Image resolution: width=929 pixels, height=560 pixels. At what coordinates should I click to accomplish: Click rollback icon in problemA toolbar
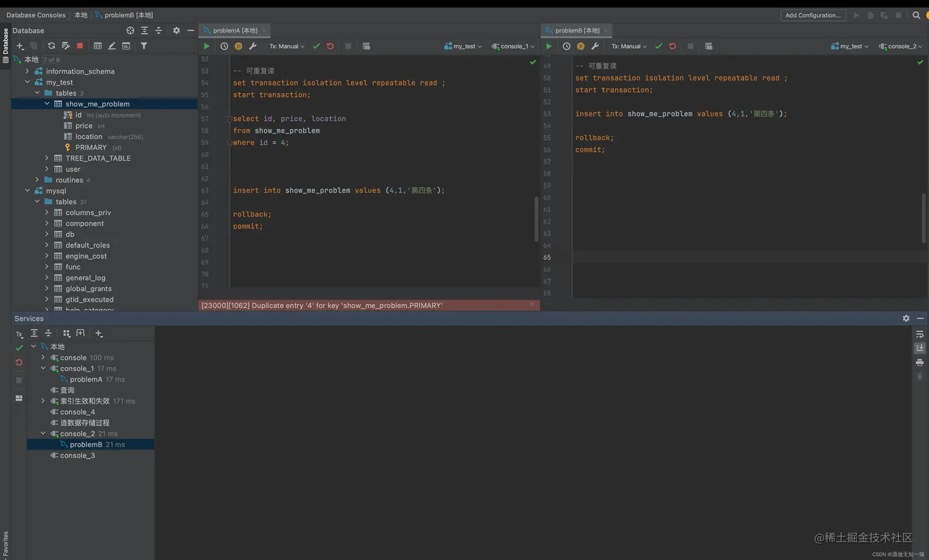[331, 46]
